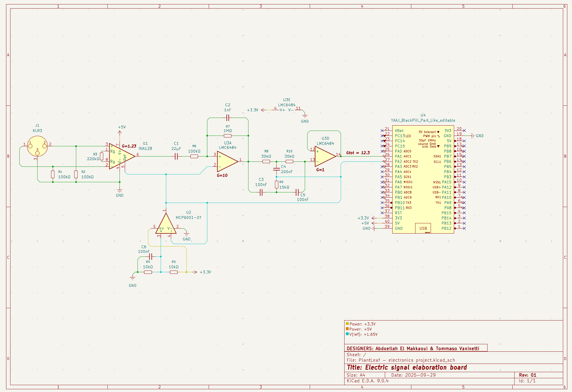The width and height of the screenshot is (572, 392).
Task: Click the PA2 ADC2 TX2 pin label
Action: [406, 161]
